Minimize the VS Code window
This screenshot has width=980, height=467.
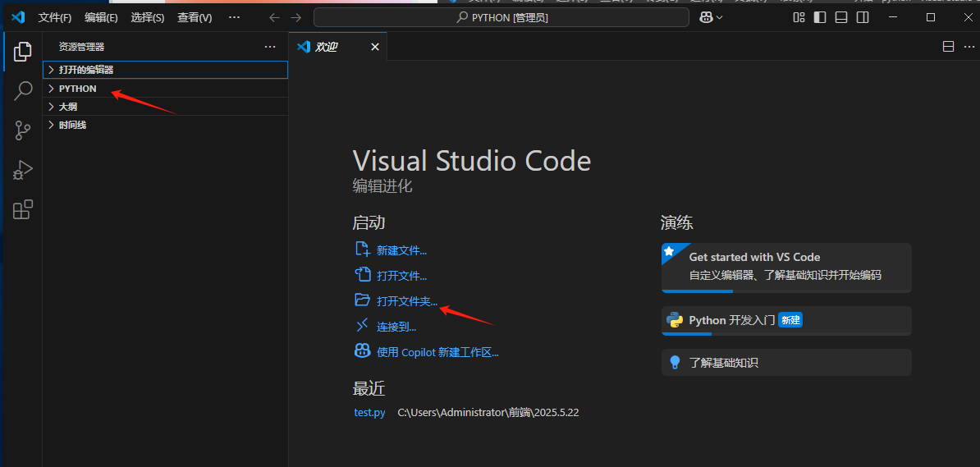(894, 17)
